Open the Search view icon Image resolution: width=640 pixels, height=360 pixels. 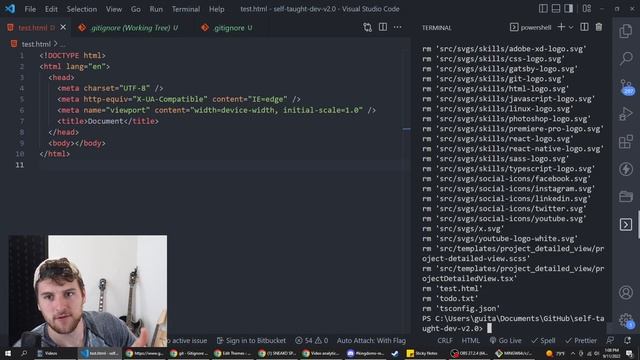click(626, 58)
